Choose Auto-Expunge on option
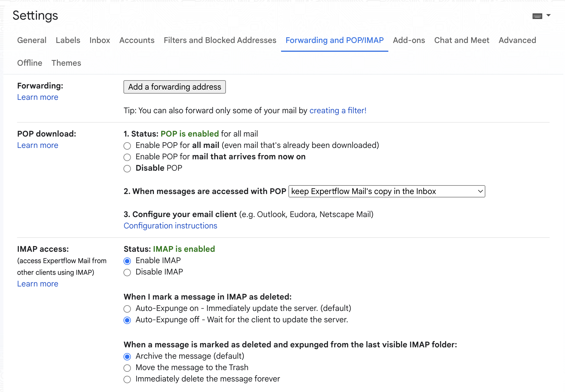Viewport: 565px width, 392px height. coord(127,309)
